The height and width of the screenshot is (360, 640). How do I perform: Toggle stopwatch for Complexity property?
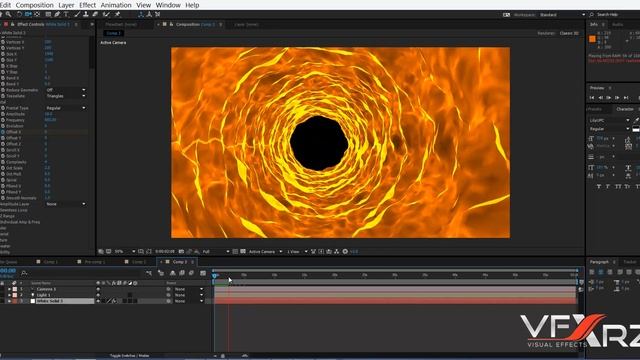[3, 162]
